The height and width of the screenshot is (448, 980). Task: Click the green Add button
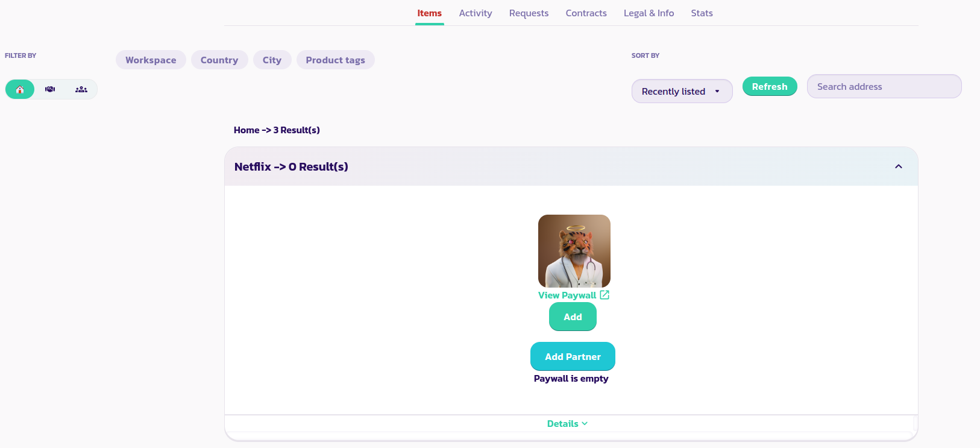[573, 317]
